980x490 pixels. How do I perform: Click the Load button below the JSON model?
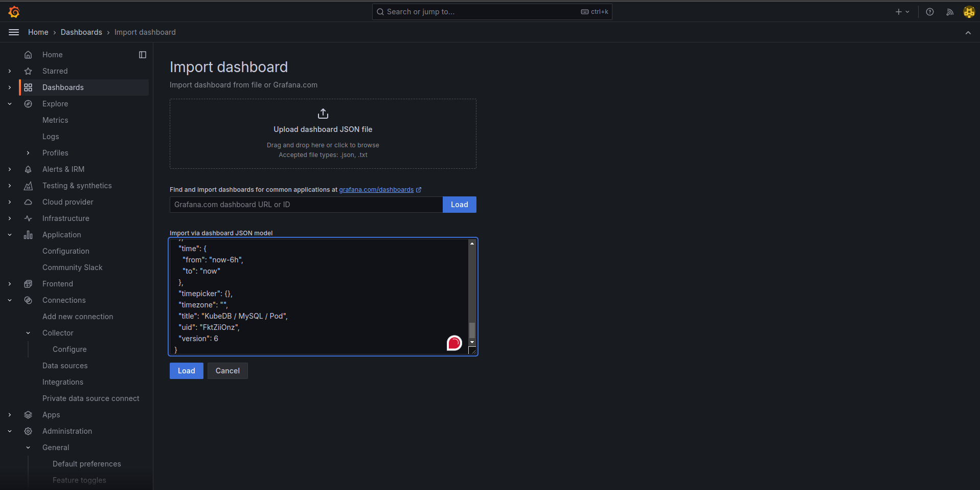(186, 371)
